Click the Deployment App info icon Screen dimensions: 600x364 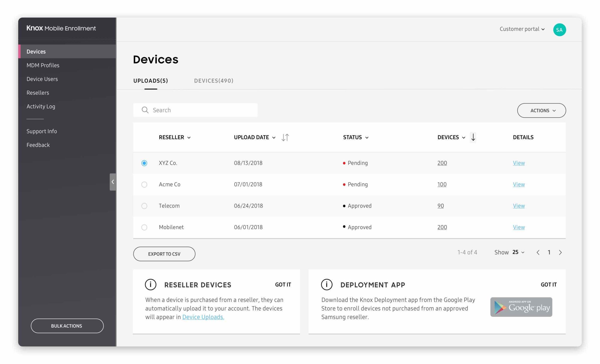pyautogui.click(x=326, y=284)
